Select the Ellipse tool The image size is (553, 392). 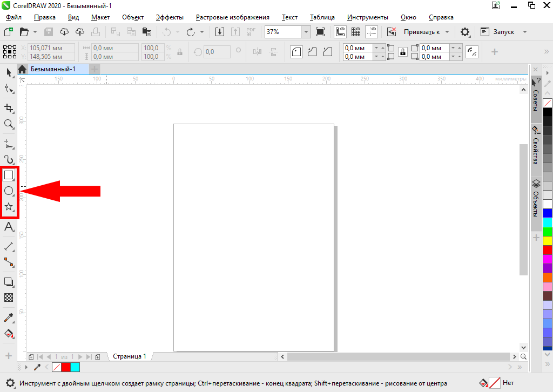click(9, 191)
